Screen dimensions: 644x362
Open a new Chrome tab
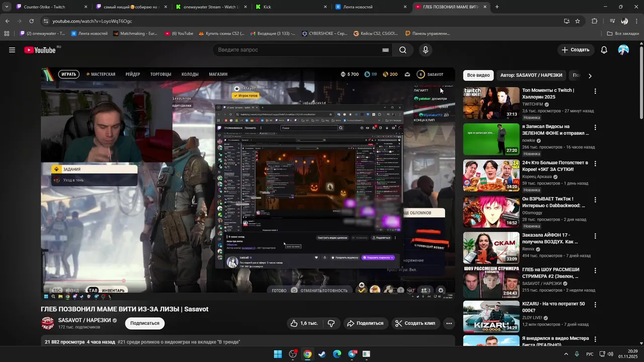click(x=497, y=7)
